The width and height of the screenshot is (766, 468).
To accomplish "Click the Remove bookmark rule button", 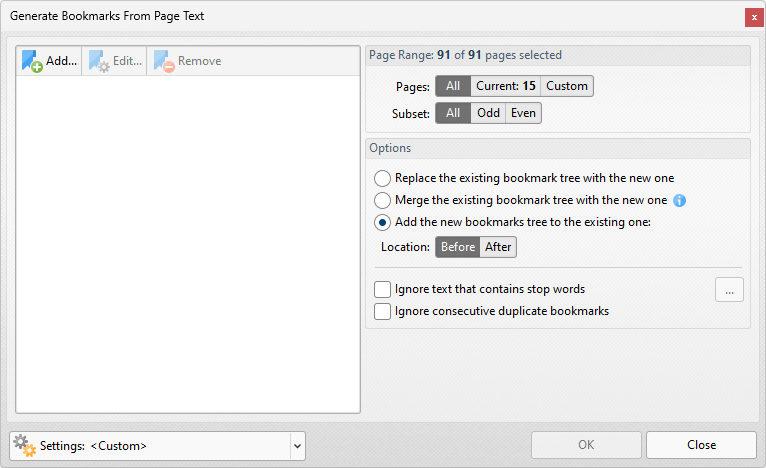I will [188, 61].
